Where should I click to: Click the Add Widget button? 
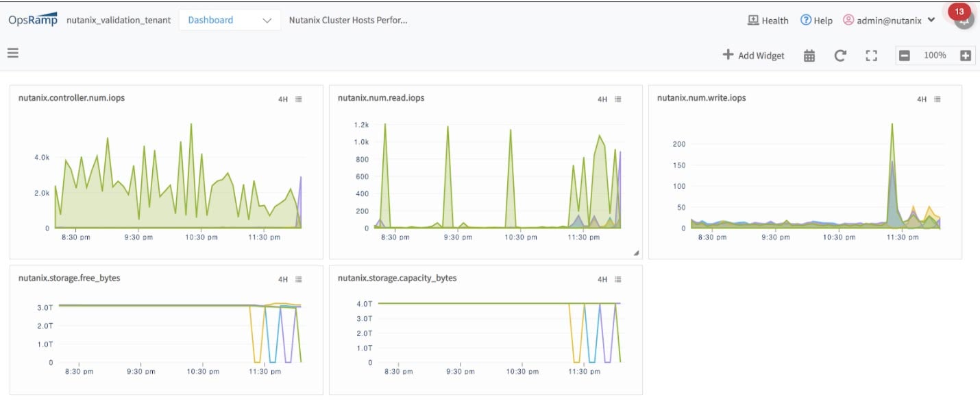click(753, 55)
